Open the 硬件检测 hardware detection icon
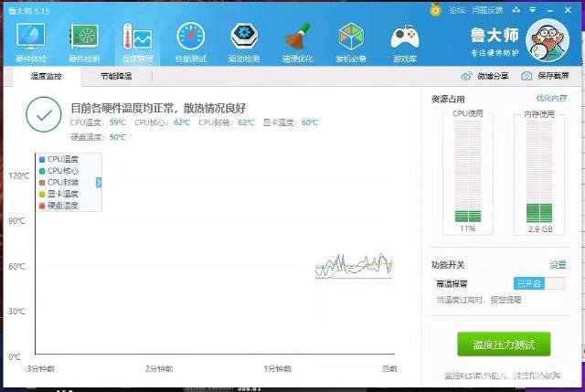Image resolution: width=585 pixels, height=392 pixels. point(84,40)
